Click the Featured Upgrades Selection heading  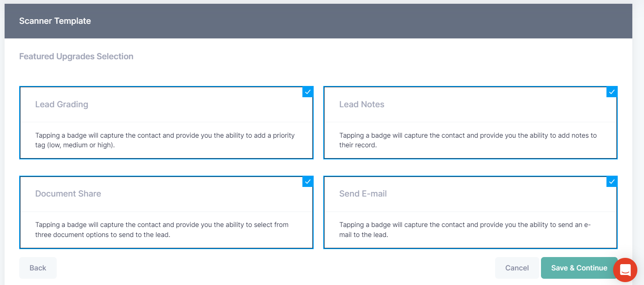pyautogui.click(x=76, y=56)
